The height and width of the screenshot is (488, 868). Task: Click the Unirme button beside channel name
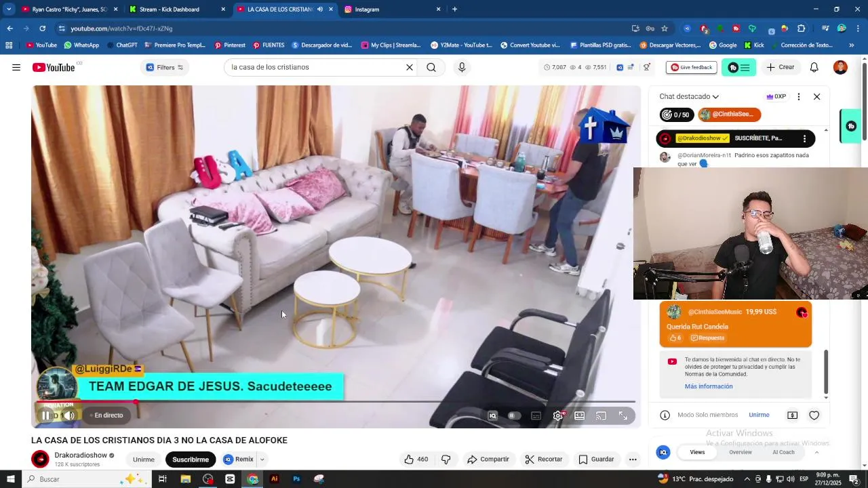[x=144, y=460]
